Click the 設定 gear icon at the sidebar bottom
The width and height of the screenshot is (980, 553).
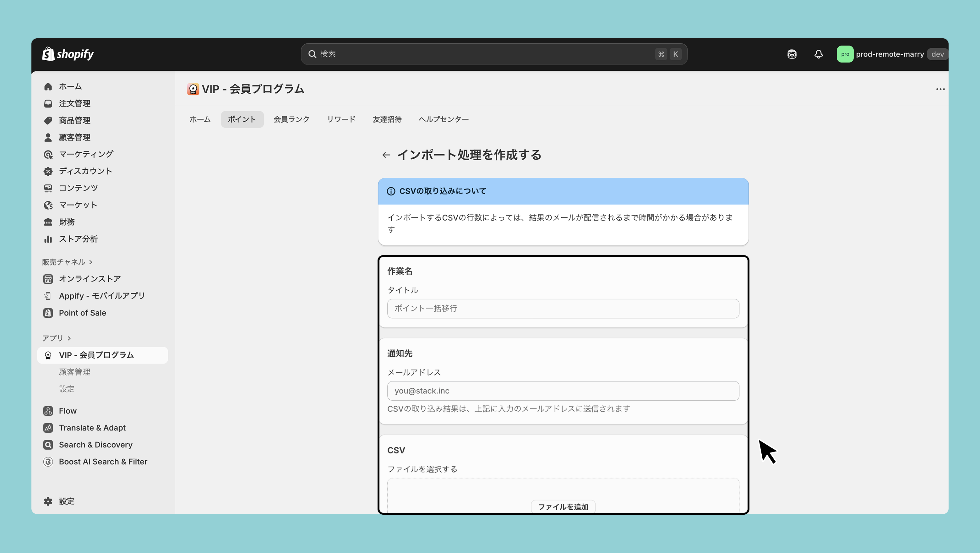point(48,501)
